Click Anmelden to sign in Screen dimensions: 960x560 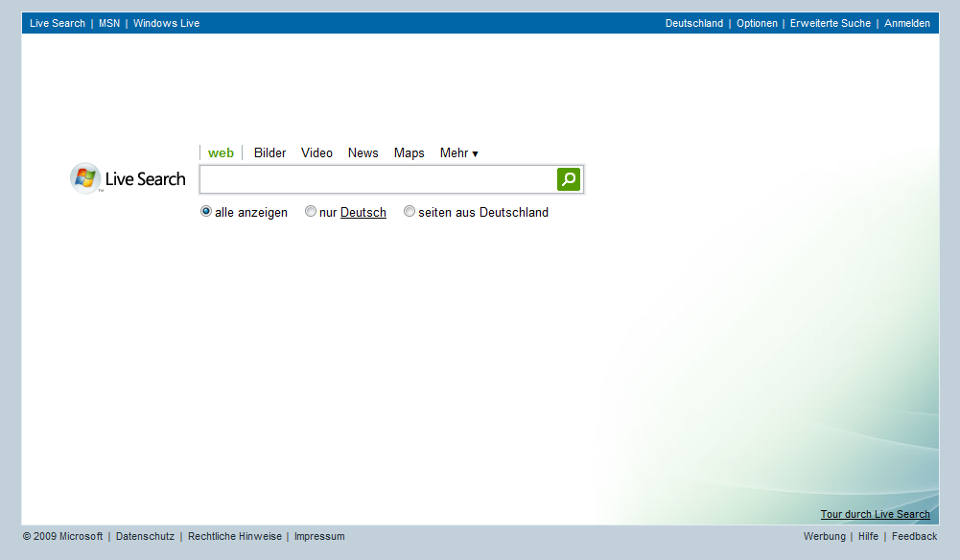pos(906,23)
